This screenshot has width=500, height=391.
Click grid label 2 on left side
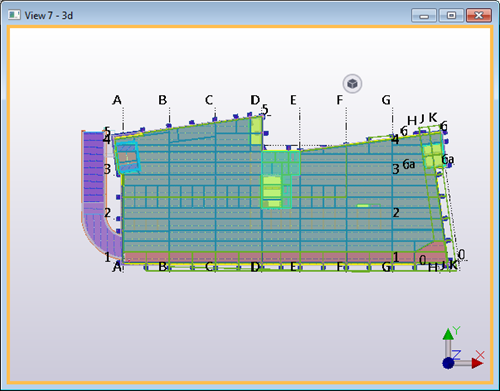click(x=107, y=212)
